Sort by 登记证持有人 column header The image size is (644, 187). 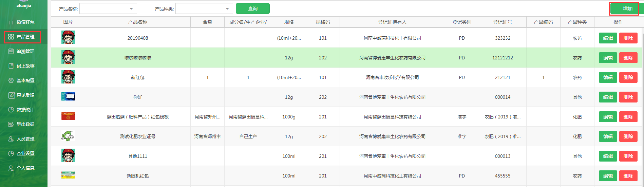(x=392, y=22)
